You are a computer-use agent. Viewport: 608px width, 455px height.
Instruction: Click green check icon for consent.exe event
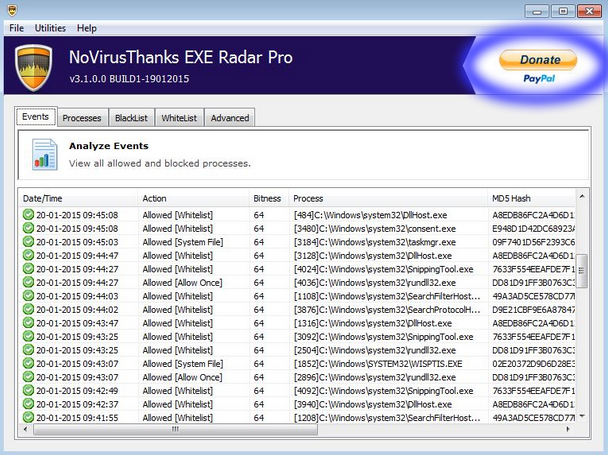click(x=28, y=228)
